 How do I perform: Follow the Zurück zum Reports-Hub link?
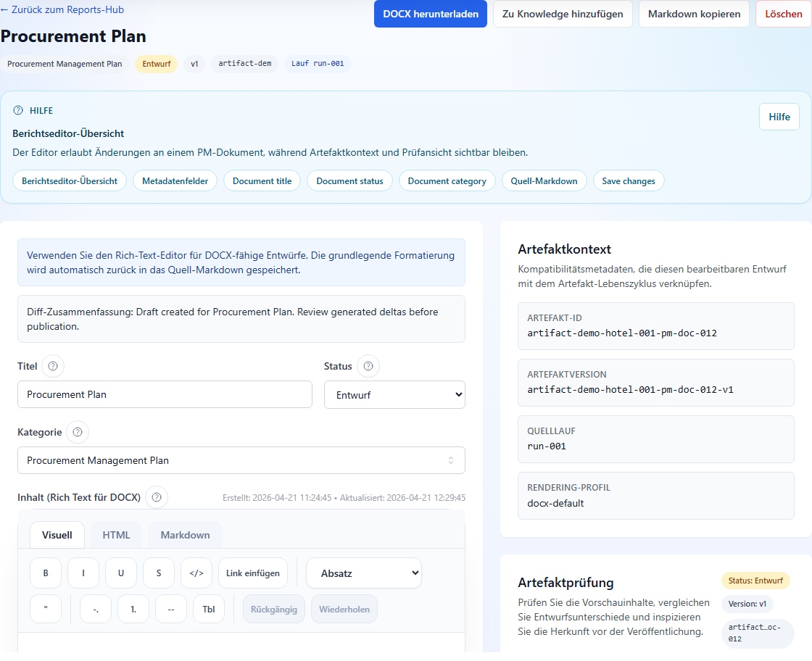(x=63, y=9)
